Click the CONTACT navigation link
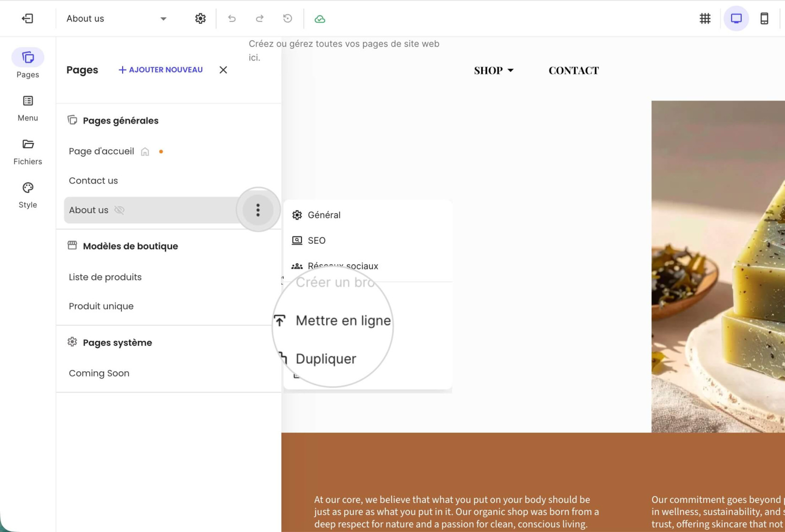 [574, 71]
